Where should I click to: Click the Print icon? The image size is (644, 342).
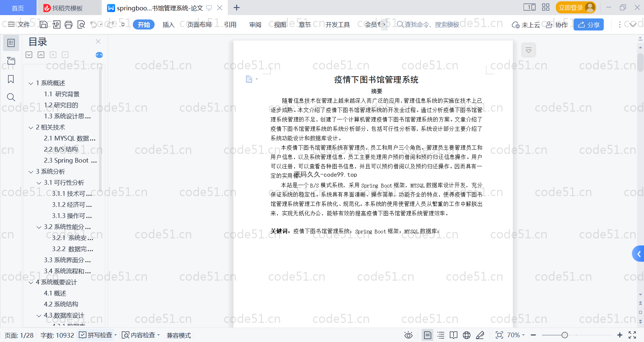68,24
